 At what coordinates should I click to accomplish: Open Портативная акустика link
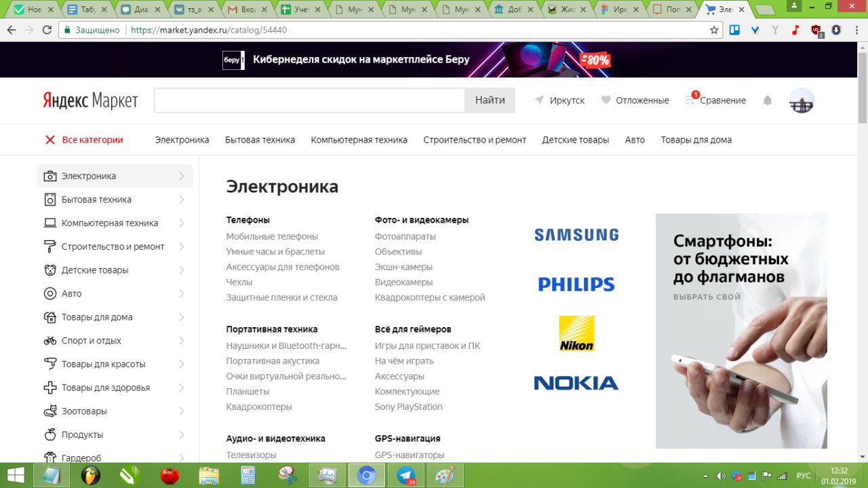point(273,361)
